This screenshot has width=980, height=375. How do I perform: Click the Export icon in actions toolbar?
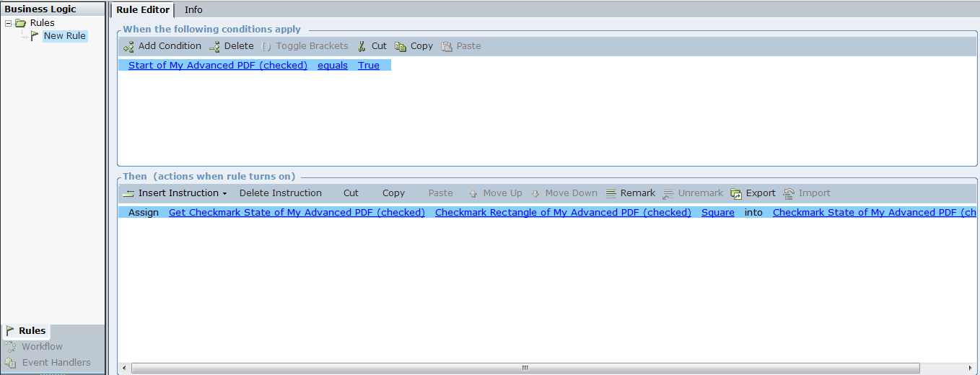click(x=736, y=193)
